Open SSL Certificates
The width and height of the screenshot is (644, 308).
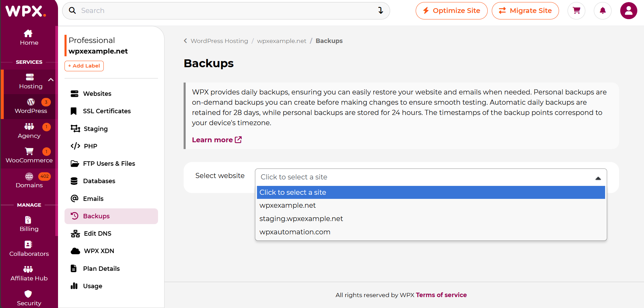click(x=111, y=111)
